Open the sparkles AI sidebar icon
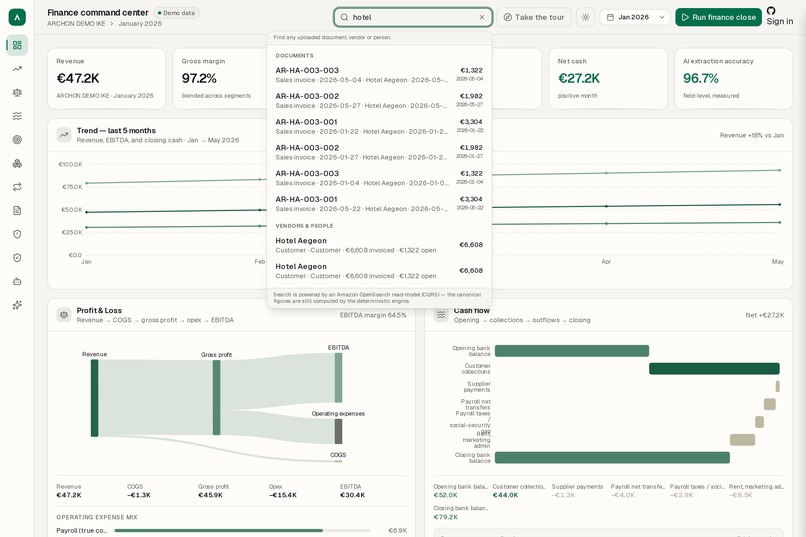Viewport: 806px width, 537px height. [17, 305]
